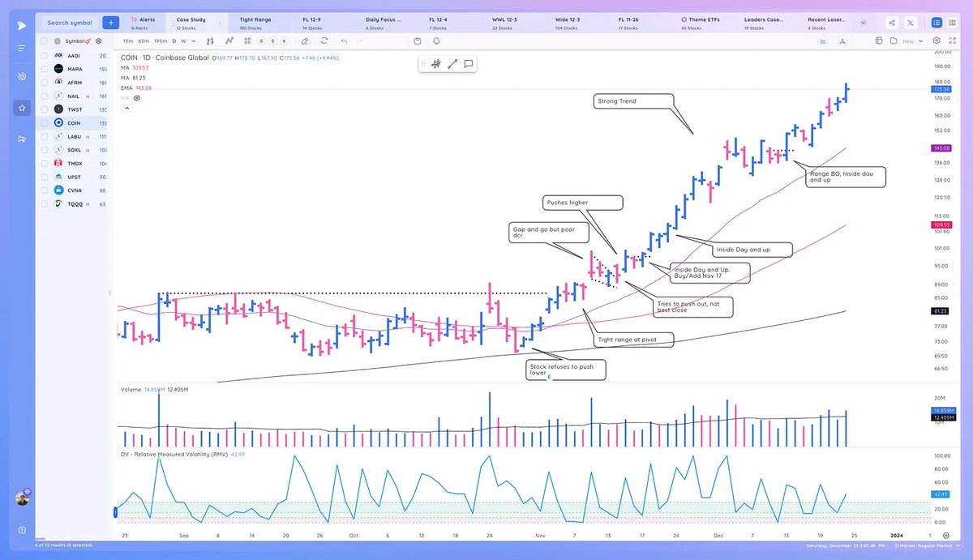Check the AAOI row checkbox
Image resolution: width=973 pixels, height=560 pixels.
45,56
